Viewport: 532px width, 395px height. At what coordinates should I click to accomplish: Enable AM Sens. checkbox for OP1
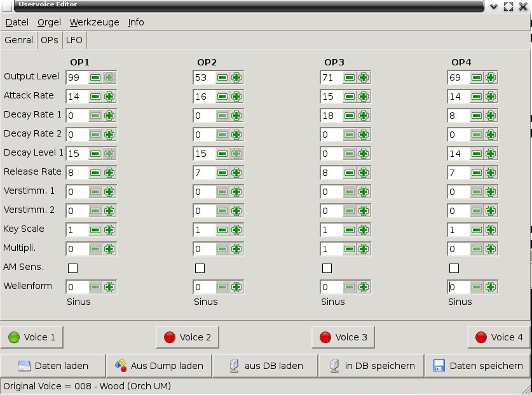(x=72, y=268)
